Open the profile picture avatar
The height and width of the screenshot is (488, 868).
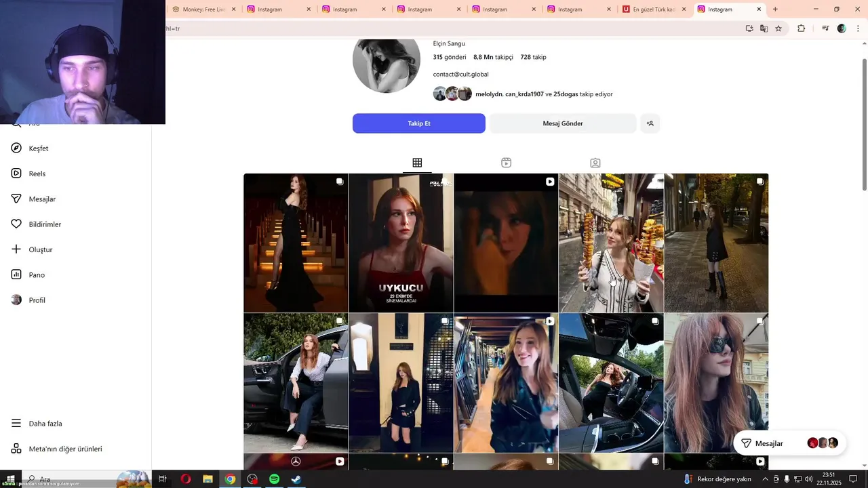[387, 61]
